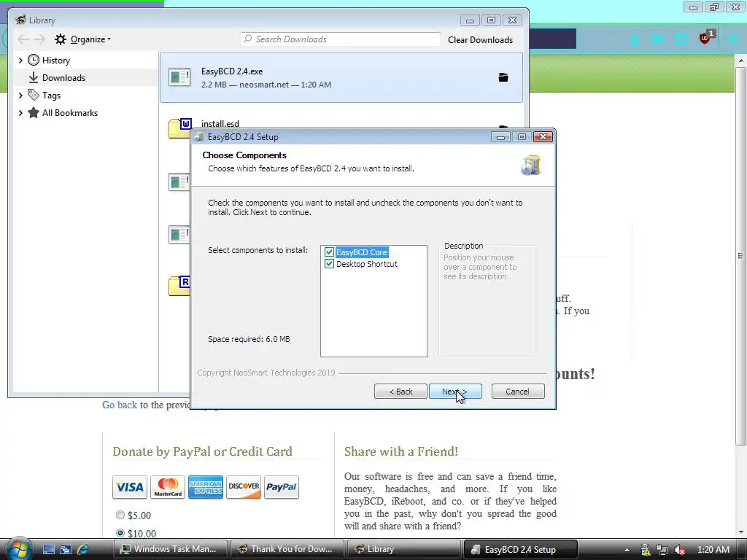Select the EasyBCD 2.4.exe download row

pos(341,77)
